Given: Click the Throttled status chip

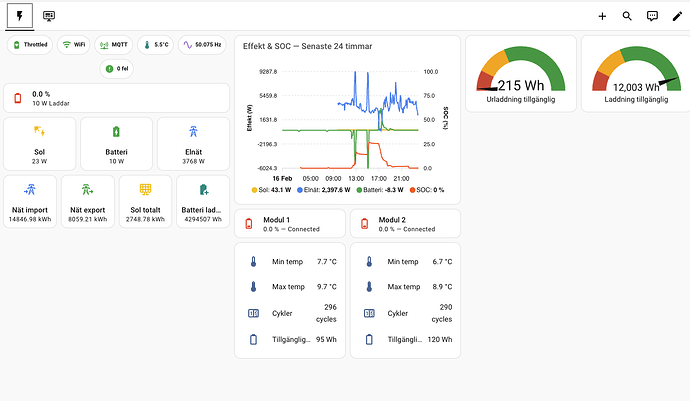Looking at the screenshot, I should point(30,45).
